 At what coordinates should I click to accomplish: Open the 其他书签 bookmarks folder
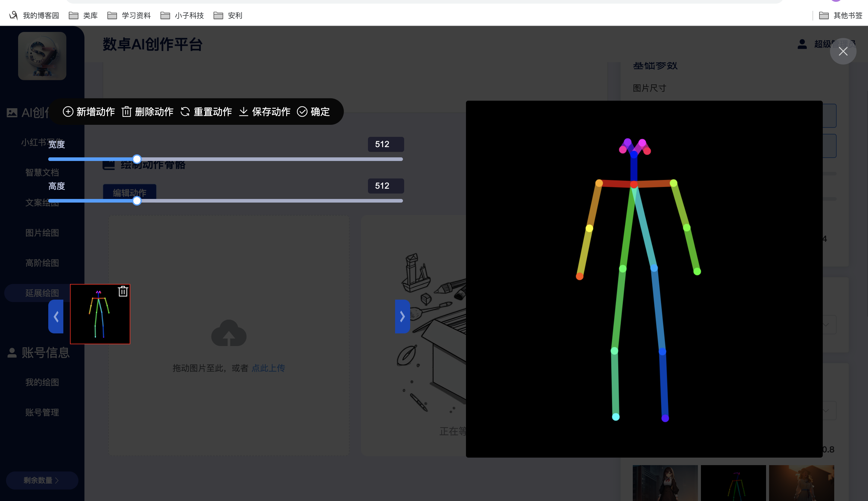click(841, 15)
